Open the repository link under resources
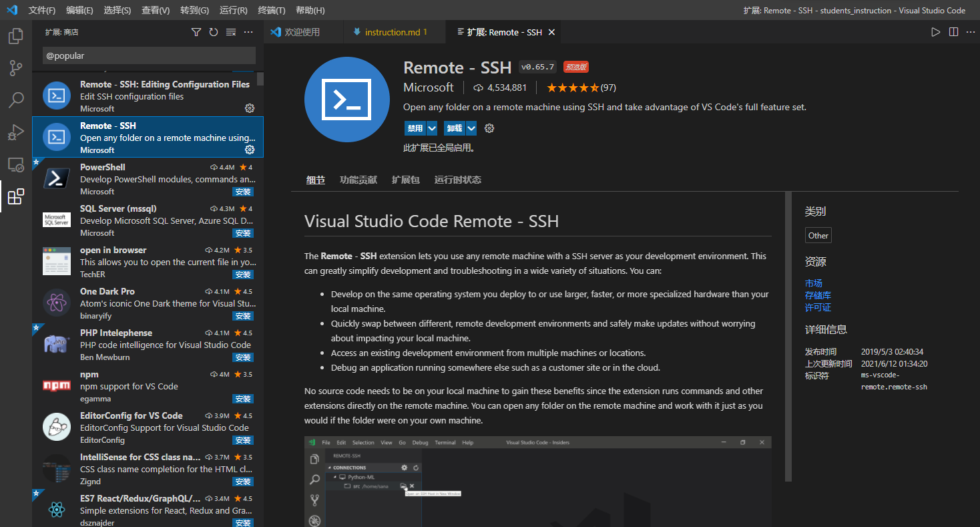Screen dimensions: 980x527 click(x=818, y=295)
